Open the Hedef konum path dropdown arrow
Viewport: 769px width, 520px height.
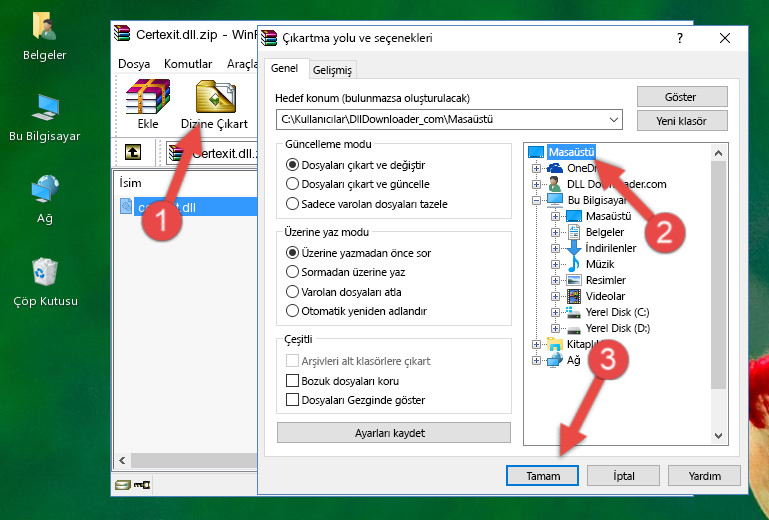(614, 120)
